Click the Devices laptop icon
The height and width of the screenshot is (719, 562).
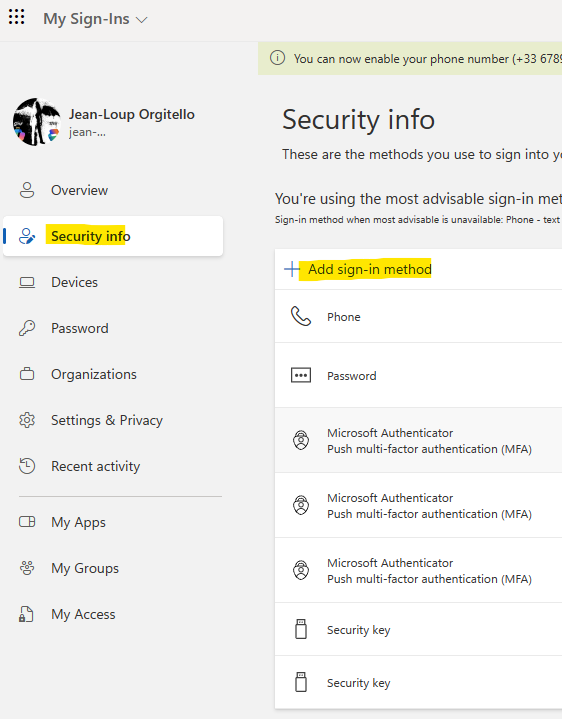point(27,282)
